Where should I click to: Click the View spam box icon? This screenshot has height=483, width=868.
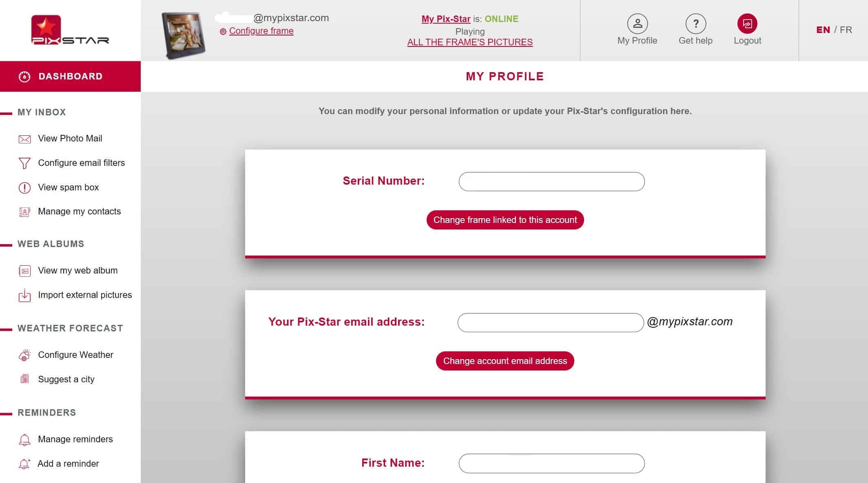click(x=24, y=187)
